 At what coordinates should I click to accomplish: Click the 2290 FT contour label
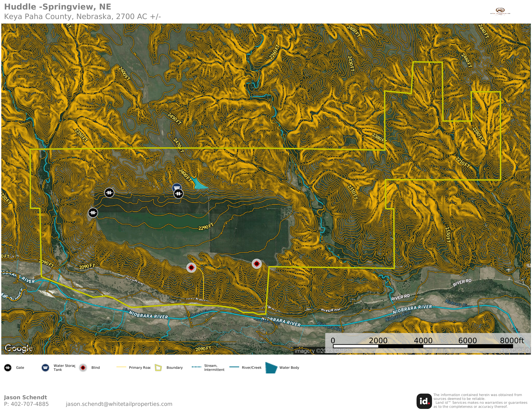click(x=206, y=226)
